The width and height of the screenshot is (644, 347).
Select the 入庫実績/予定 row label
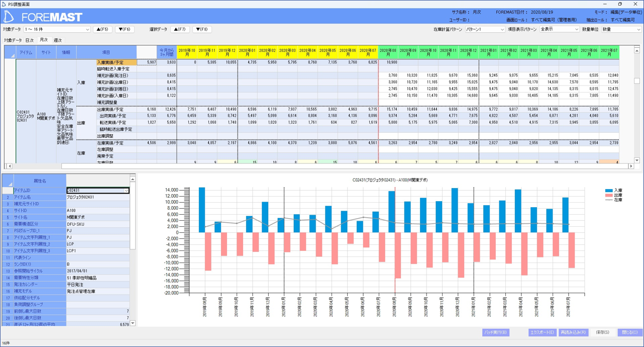[x=116, y=62]
